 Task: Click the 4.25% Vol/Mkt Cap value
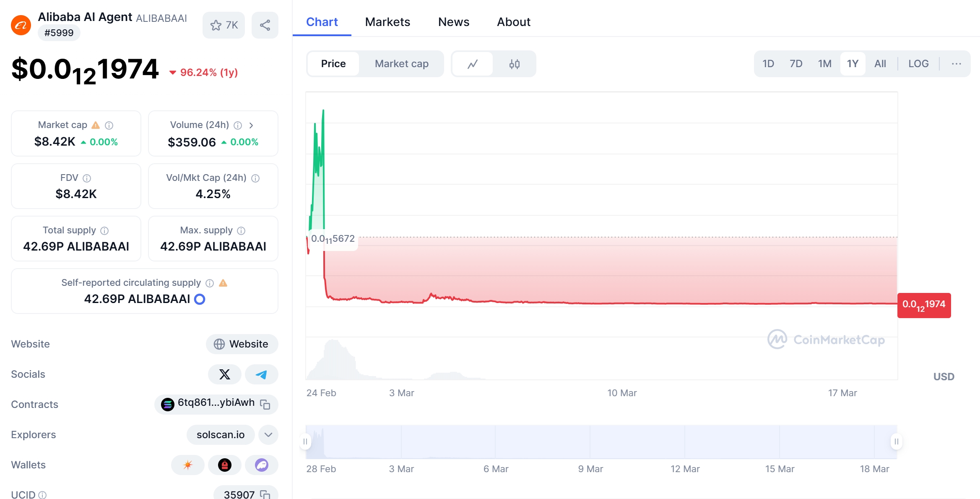[x=213, y=194]
